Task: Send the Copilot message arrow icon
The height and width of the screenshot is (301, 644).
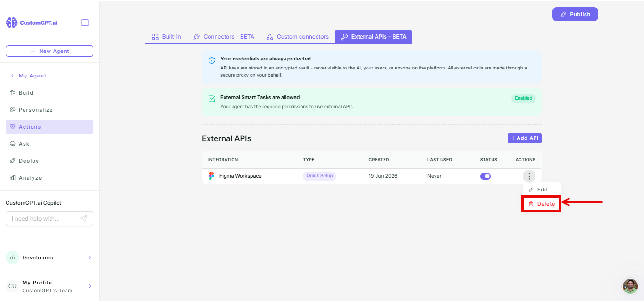Action: point(84,219)
